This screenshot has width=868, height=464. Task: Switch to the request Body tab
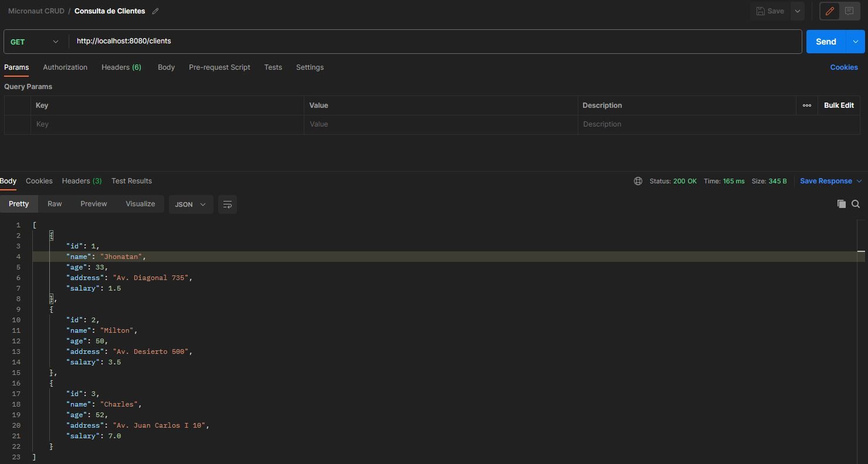(167, 67)
